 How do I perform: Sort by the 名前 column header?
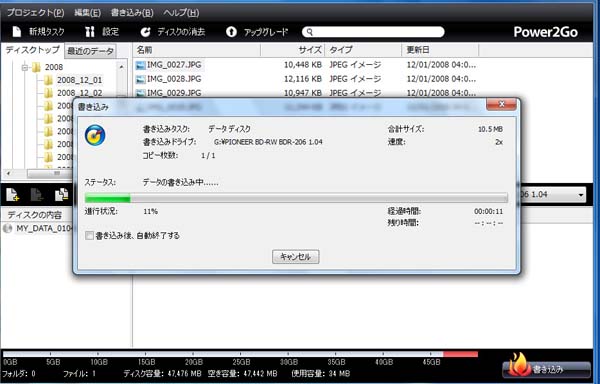coord(197,50)
